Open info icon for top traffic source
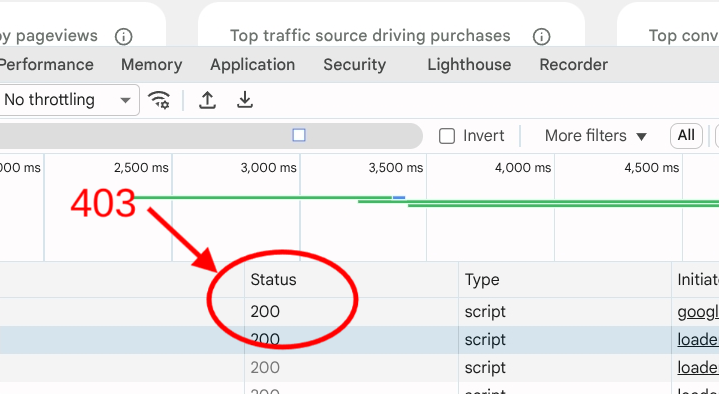This screenshot has width=719, height=394. (542, 36)
